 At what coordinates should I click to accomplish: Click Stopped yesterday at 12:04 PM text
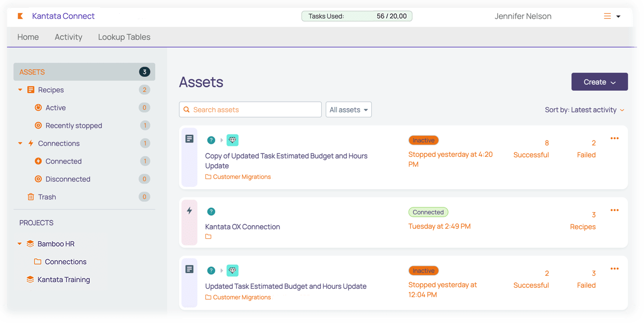tap(443, 290)
